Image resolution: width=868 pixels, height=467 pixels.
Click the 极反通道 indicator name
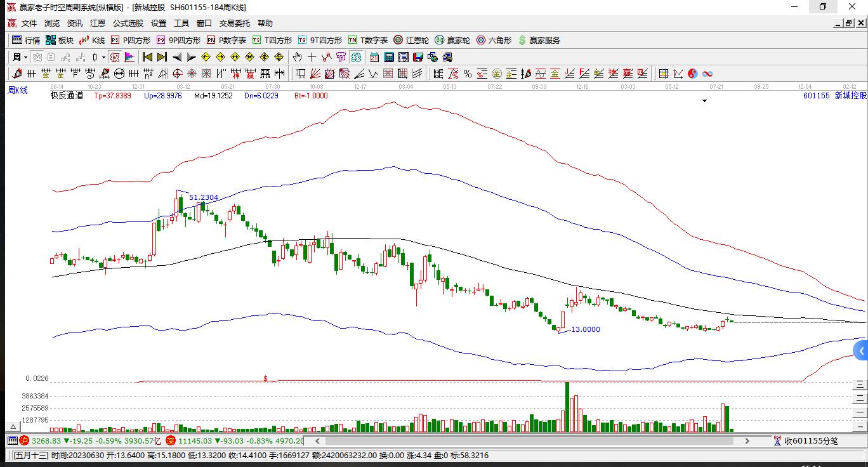67,96
